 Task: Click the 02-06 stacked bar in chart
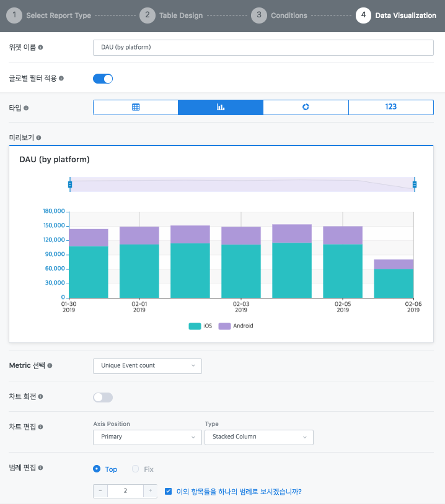pyautogui.click(x=394, y=279)
